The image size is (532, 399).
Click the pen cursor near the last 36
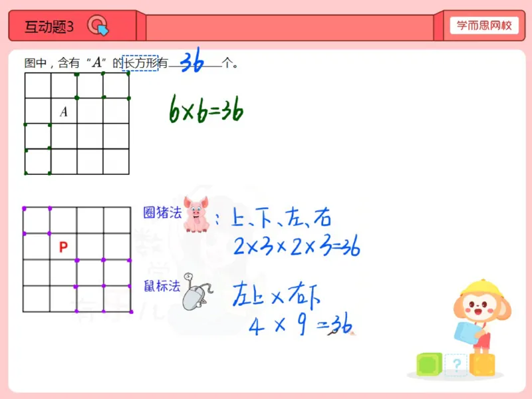click(x=331, y=333)
